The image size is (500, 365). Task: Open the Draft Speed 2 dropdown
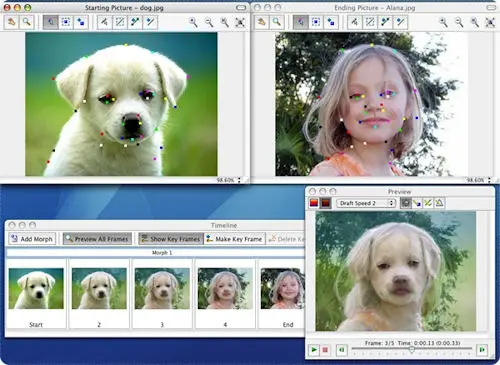366,203
